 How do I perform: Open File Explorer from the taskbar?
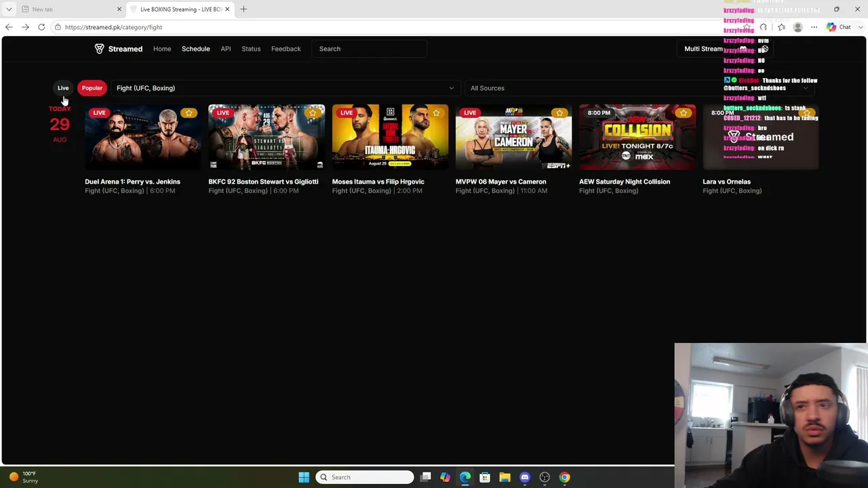pos(505,477)
